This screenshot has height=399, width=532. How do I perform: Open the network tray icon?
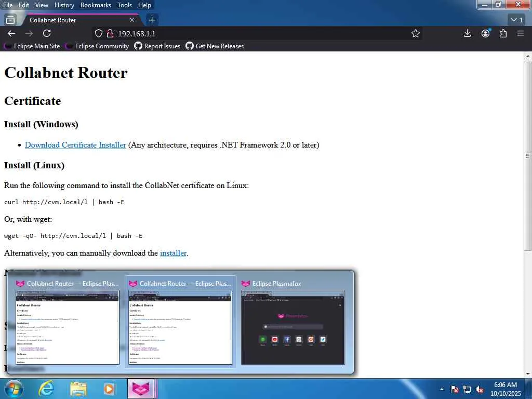[467, 390]
